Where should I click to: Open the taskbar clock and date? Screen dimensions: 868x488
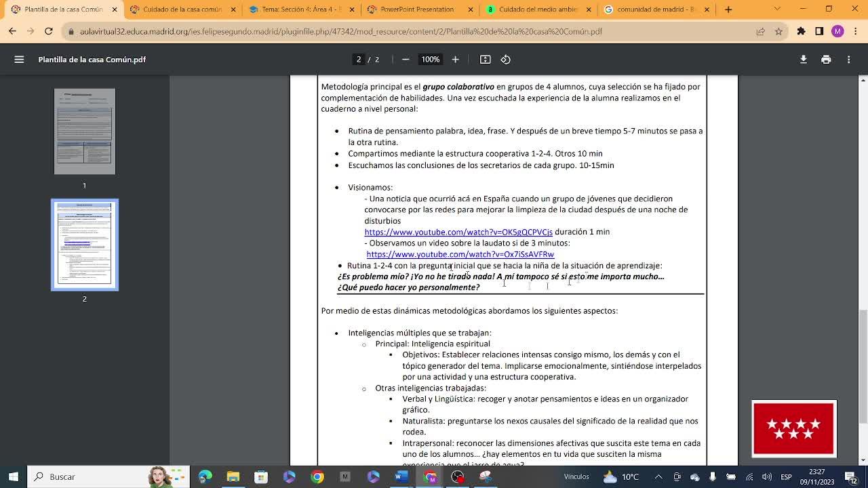click(817, 476)
